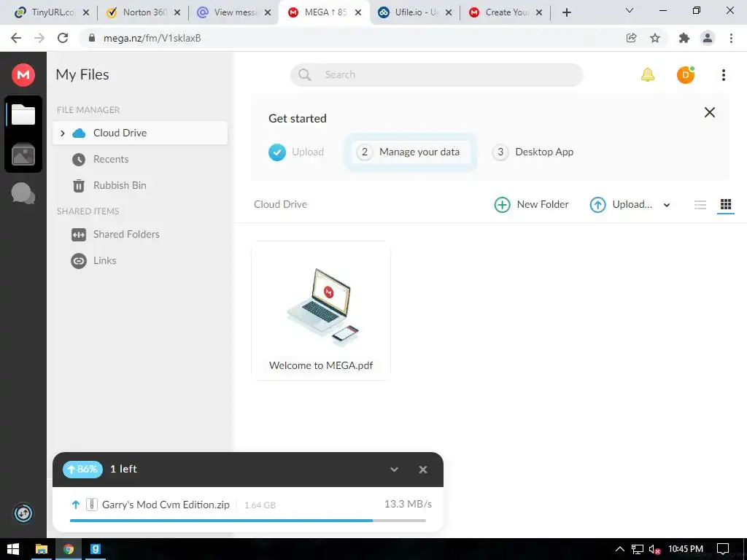Image resolution: width=747 pixels, height=560 pixels.
Task: Click the zip file icon in transfer
Action: point(91,505)
